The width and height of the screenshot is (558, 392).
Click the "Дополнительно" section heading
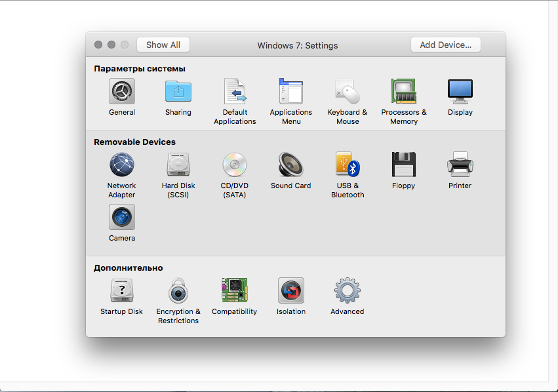click(128, 268)
